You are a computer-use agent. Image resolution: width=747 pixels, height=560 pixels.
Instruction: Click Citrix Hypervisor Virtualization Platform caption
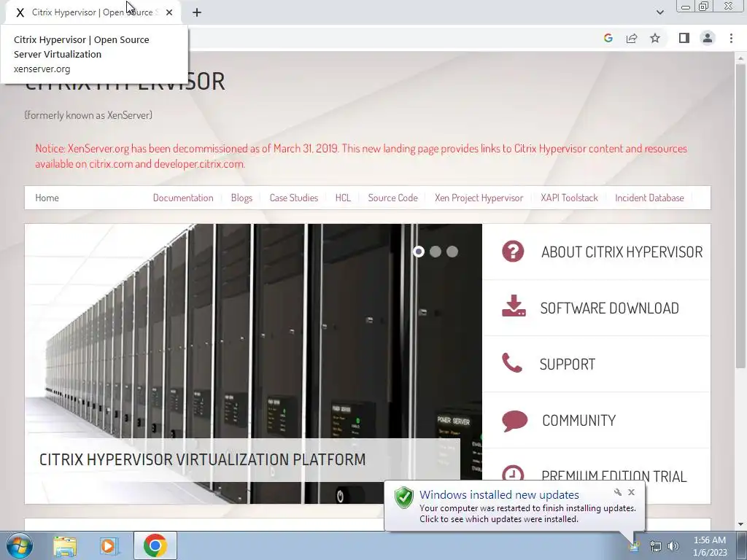click(203, 459)
